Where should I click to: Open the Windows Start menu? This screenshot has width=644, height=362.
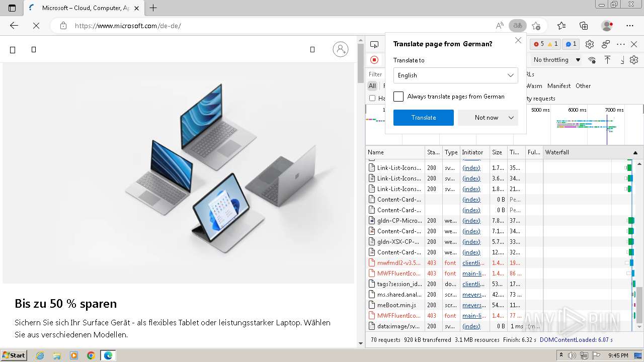14,355
